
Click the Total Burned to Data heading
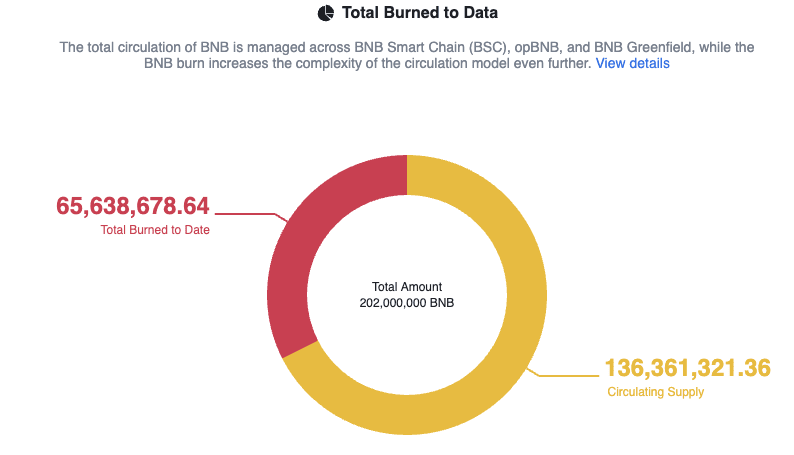(420, 13)
